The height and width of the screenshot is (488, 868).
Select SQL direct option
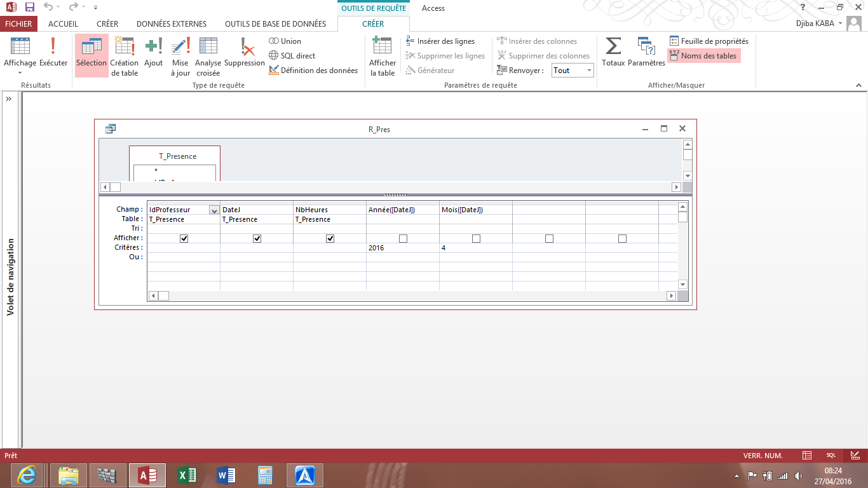click(x=292, y=56)
